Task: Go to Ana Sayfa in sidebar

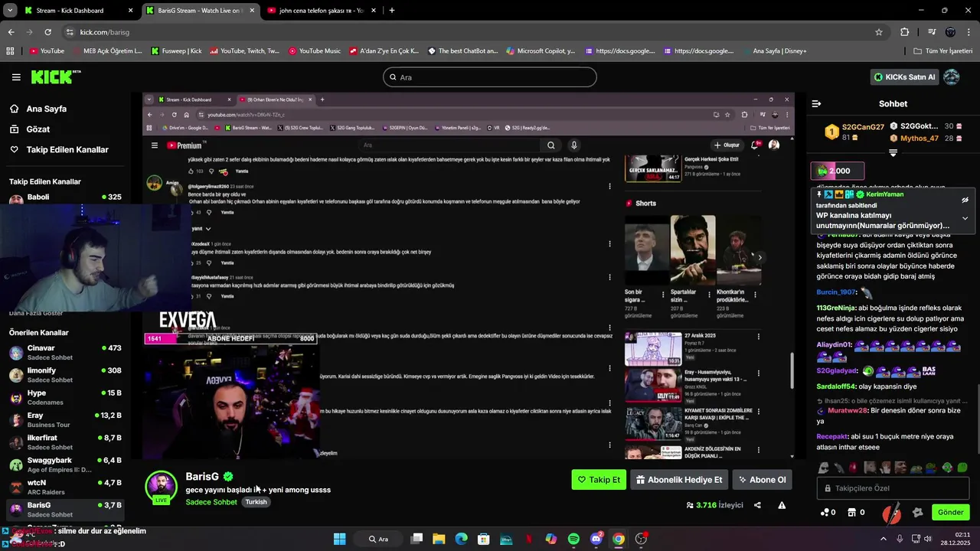Action: tap(47, 109)
